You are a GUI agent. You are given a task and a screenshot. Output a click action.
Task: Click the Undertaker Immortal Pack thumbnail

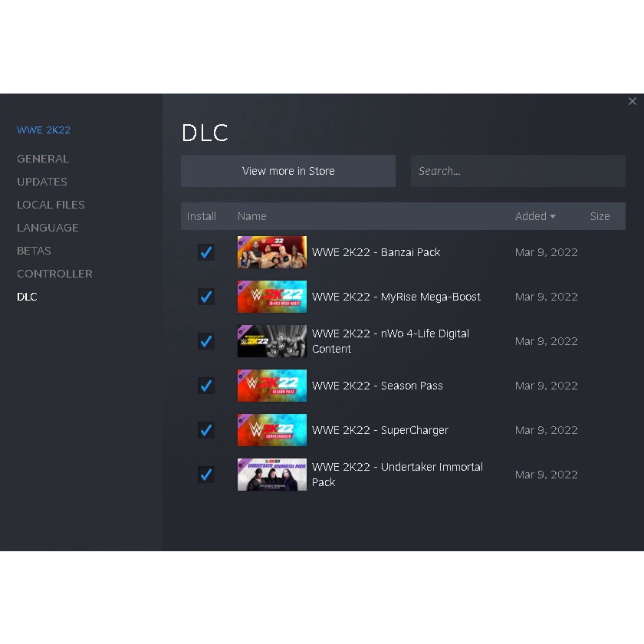[x=271, y=475]
